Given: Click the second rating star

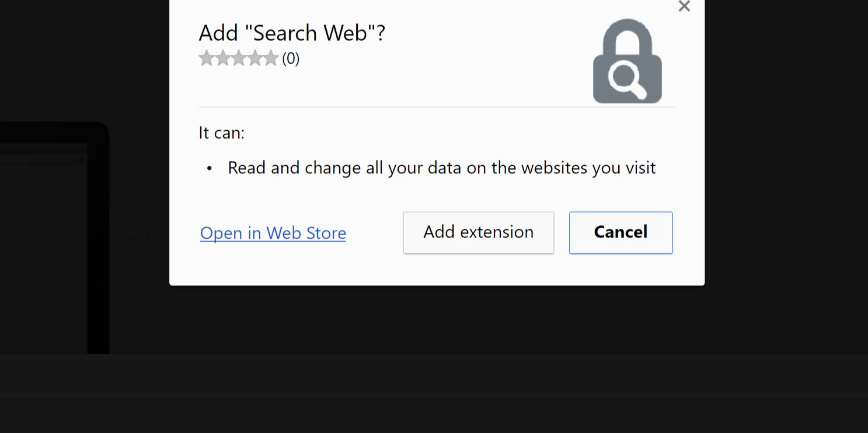Looking at the screenshot, I should (x=222, y=58).
